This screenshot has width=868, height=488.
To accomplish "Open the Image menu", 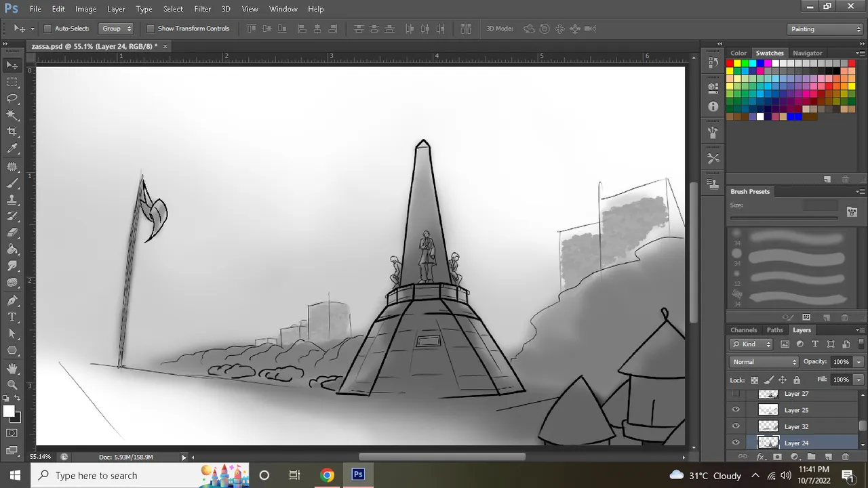I will coord(85,9).
